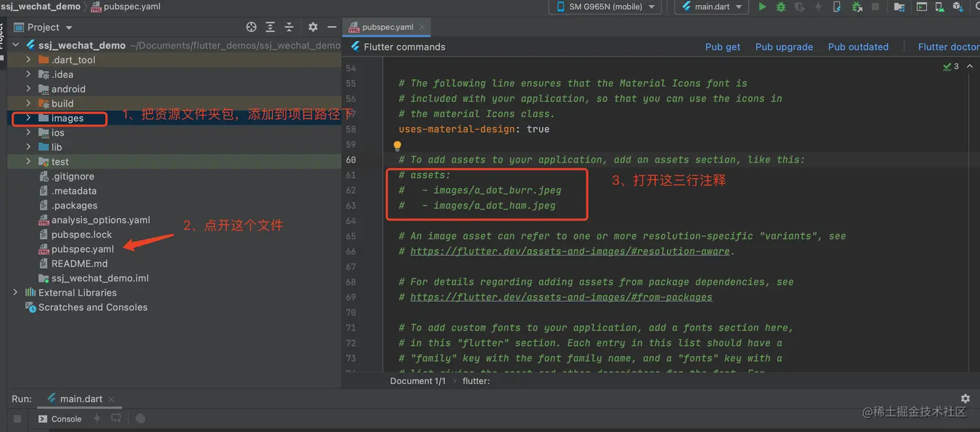Click the Stop square in Run panel
Screen dimensions: 980x432
pos(17,419)
